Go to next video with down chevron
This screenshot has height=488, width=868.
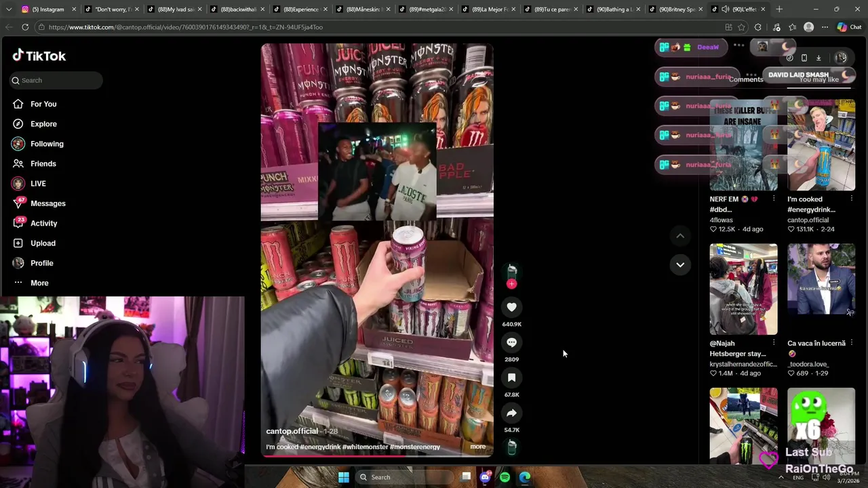(x=680, y=264)
